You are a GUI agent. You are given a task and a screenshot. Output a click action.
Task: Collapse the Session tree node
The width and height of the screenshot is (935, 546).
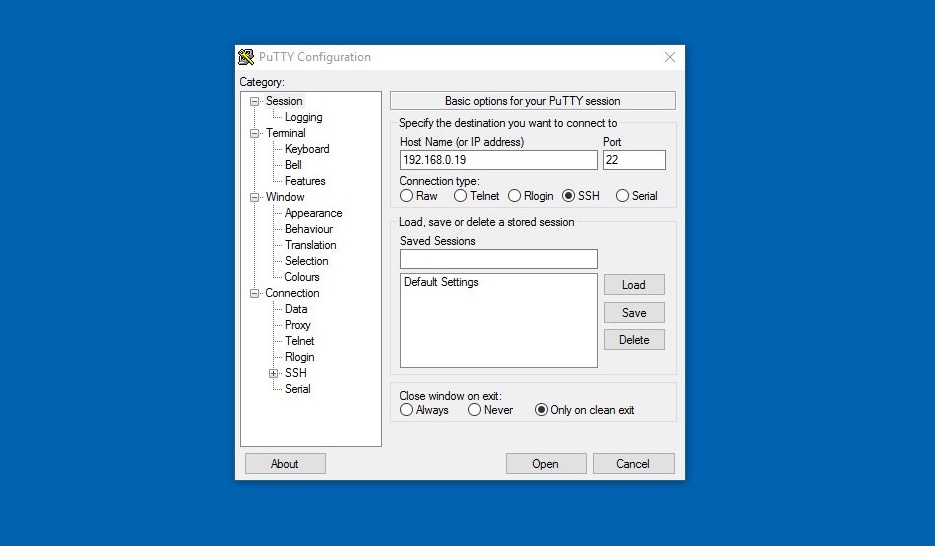point(255,101)
